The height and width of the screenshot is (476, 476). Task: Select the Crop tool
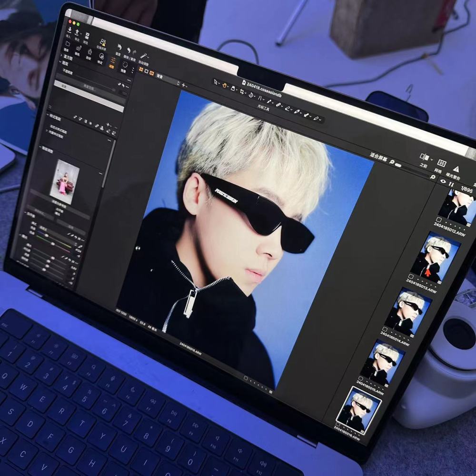pos(242,91)
